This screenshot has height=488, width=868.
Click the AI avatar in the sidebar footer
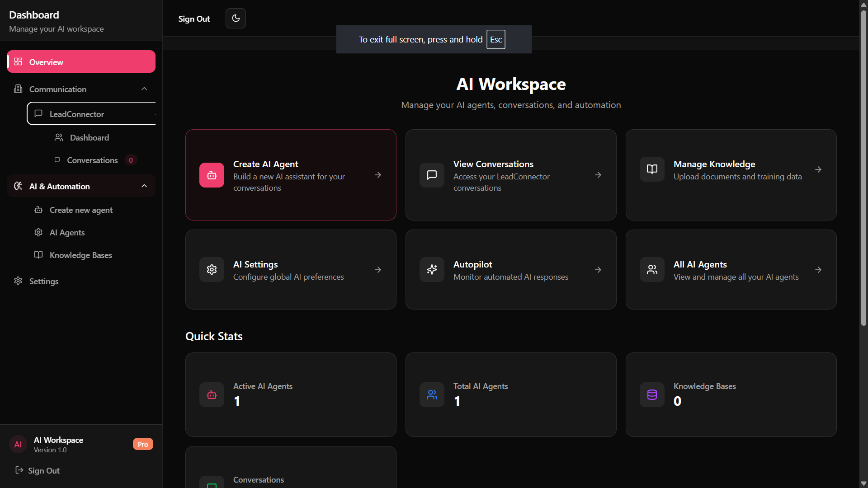pyautogui.click(x=18, y=444)
